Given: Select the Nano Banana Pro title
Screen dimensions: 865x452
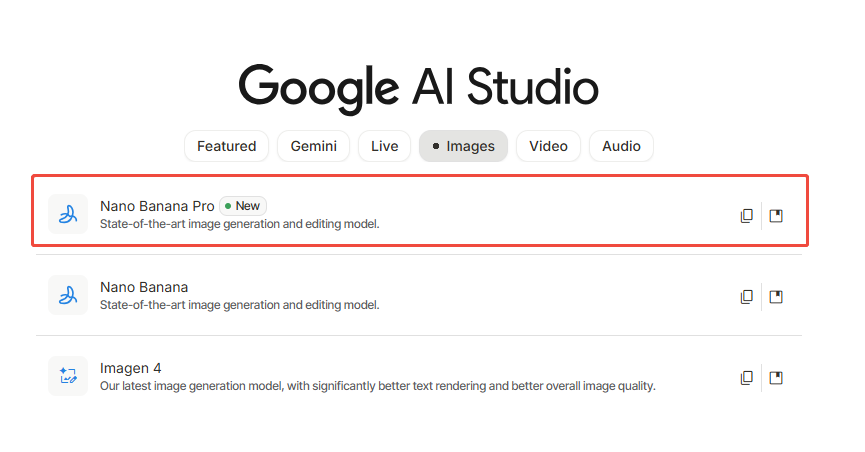Looking at the screenshot, I should (x=157, y=206).
